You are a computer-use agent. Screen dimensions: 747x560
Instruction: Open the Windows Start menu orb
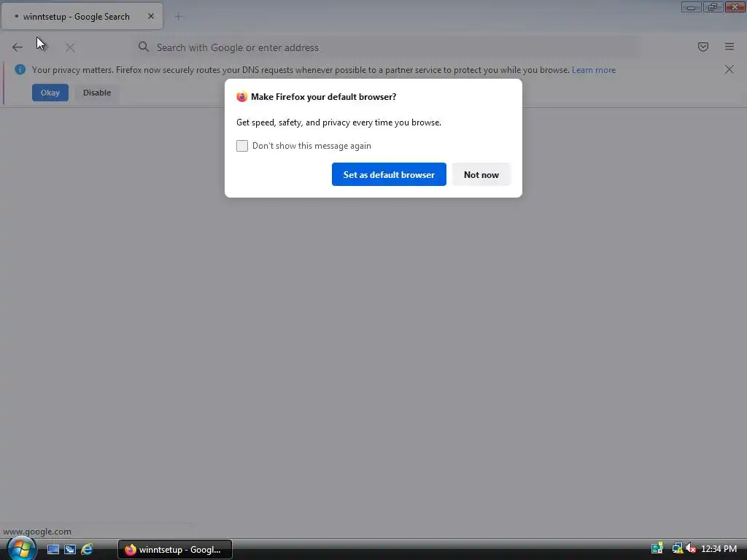tap(21, 548)
